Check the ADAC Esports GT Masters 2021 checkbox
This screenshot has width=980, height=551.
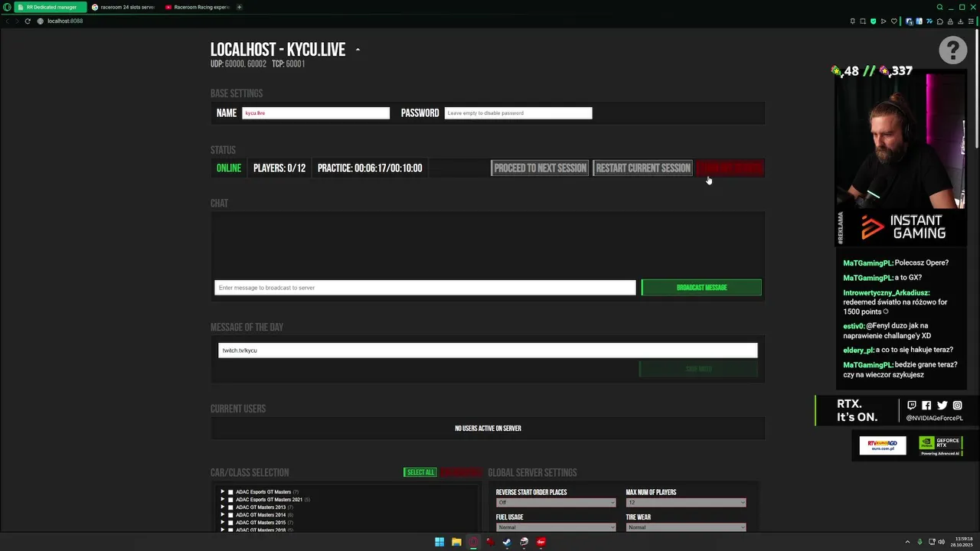click(x=230, y=500)
